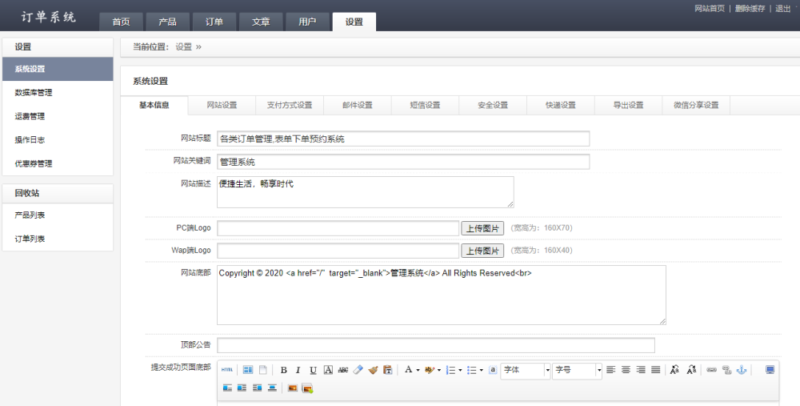Click the paste-as-text clipboard icon
Image resolution: width=800 pixels, height=406 pixels.
[388, 370]
